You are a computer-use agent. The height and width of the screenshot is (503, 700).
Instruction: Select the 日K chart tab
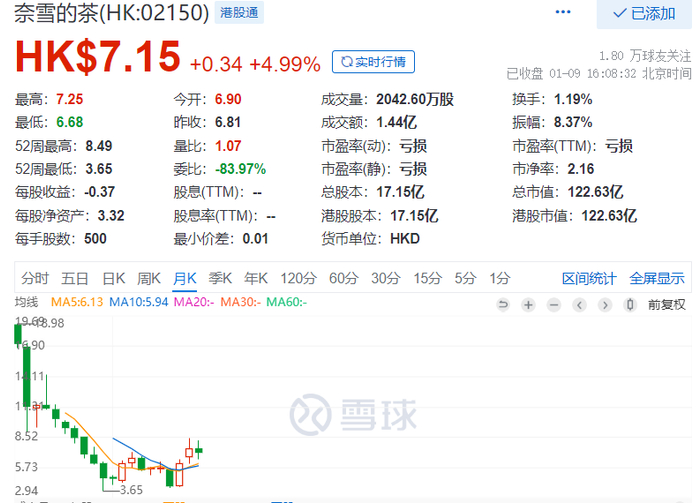pyautogui.click(x=113, y=279)
